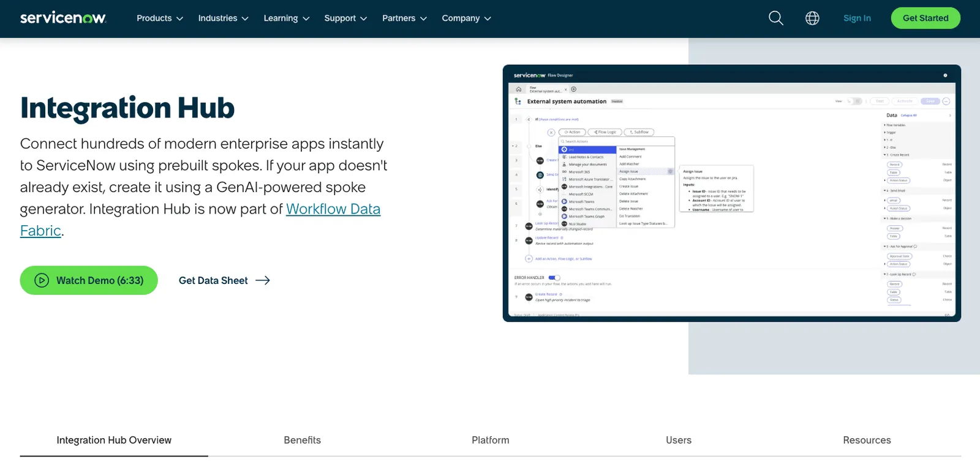Open the globe language selector
Screen dimensions: 980x473
point(812,18)
